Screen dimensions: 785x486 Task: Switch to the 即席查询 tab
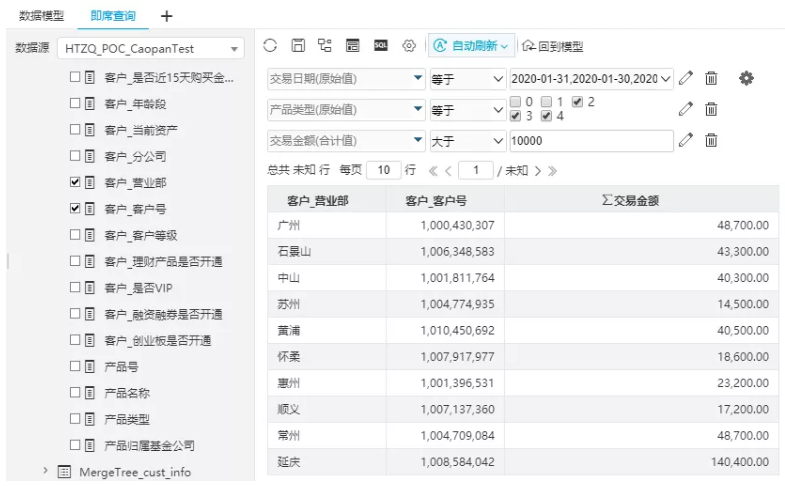coord(113,16)
